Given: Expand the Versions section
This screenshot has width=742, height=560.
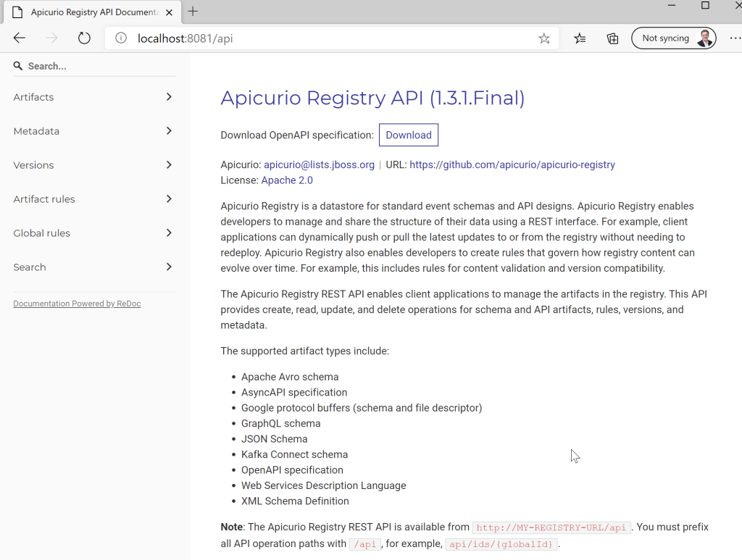Looking at the screenshot, I should point(93,164).
